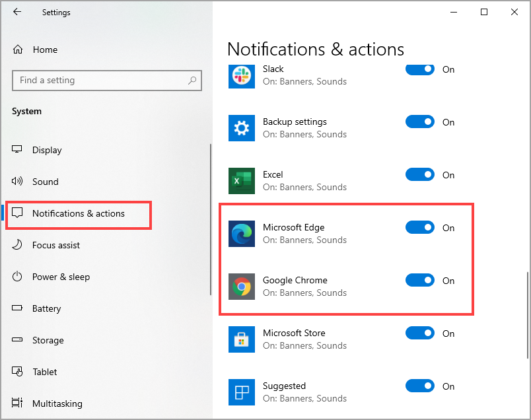This screenshot has width=531, height=420.
Task: Maximize the Settings window
Action: tap(484, 12)
